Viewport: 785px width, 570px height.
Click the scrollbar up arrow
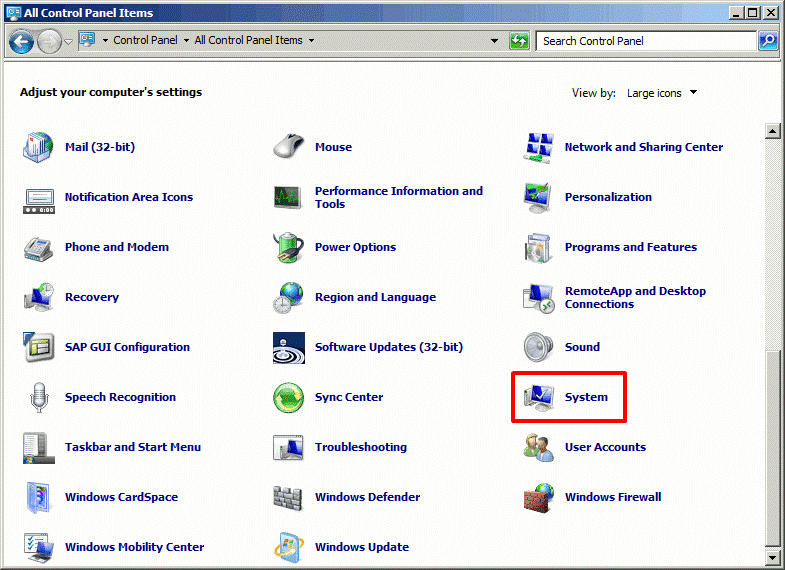click(x=772, y=131)
